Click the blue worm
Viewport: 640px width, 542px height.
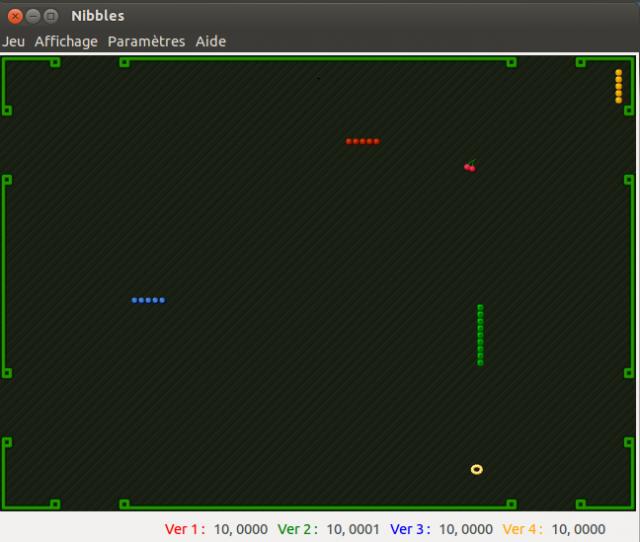coord(149,300)
